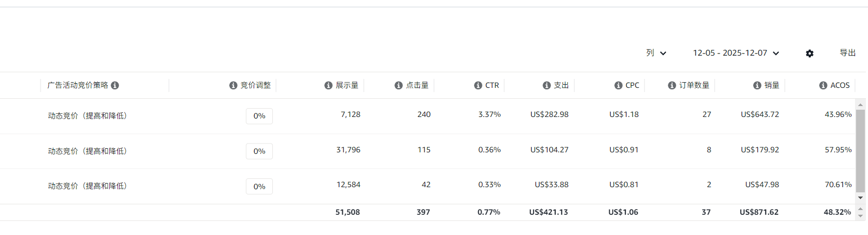Click the info icon next to 竞价调整
The width and height of the screenshot is (868, 235).
(233, 85)
